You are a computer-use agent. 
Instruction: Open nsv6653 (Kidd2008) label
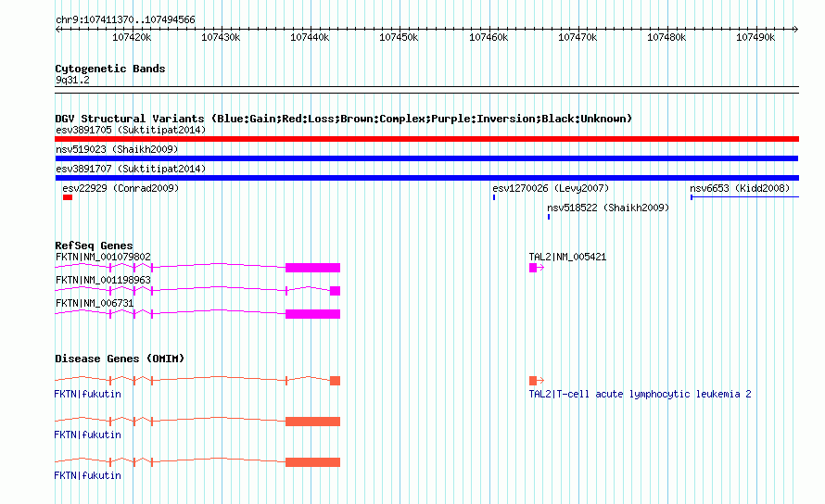740,188
